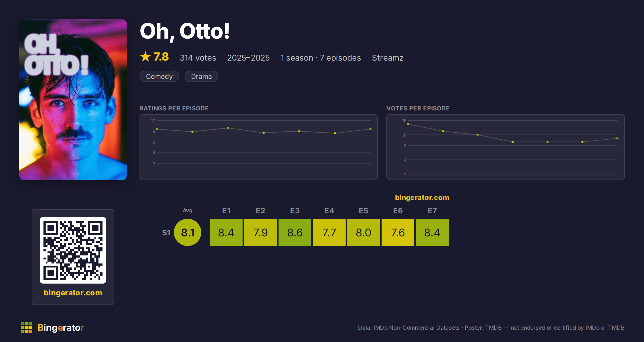Select the E1 tile rated 8.4
This screenshot has width=644, height=342.
tap(226, 232)
